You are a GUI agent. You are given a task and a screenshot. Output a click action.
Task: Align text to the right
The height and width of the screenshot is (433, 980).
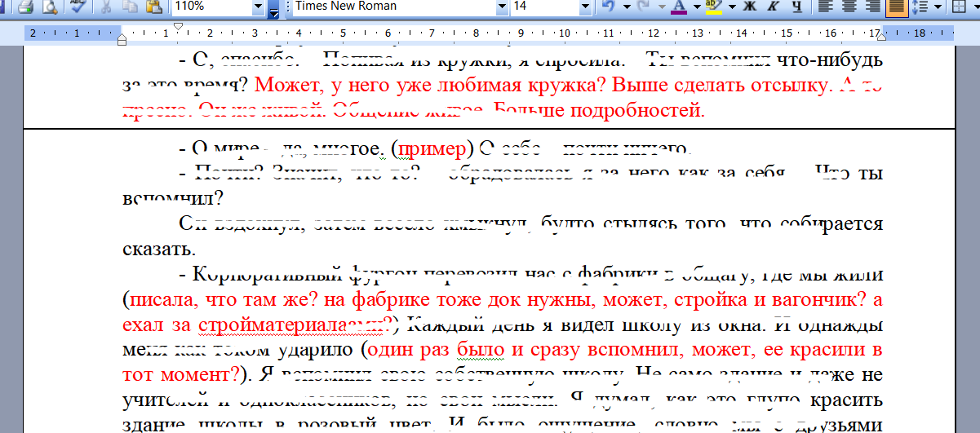(872, 7)
